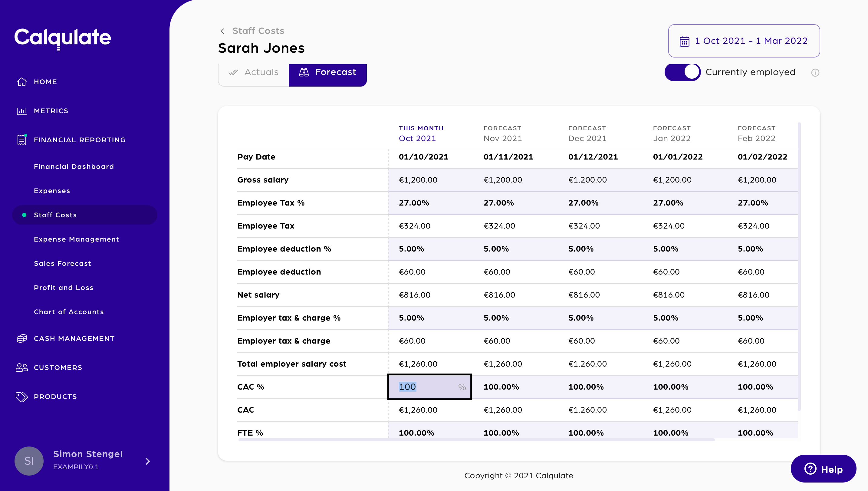The image size is (868, 491).
Task: Go to Financial Dashboard
Action: 74,166
